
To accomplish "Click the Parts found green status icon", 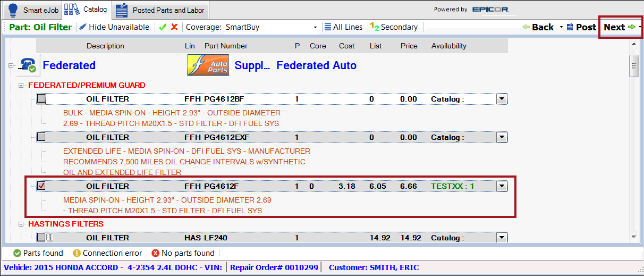I will click(x=17, y=253).
